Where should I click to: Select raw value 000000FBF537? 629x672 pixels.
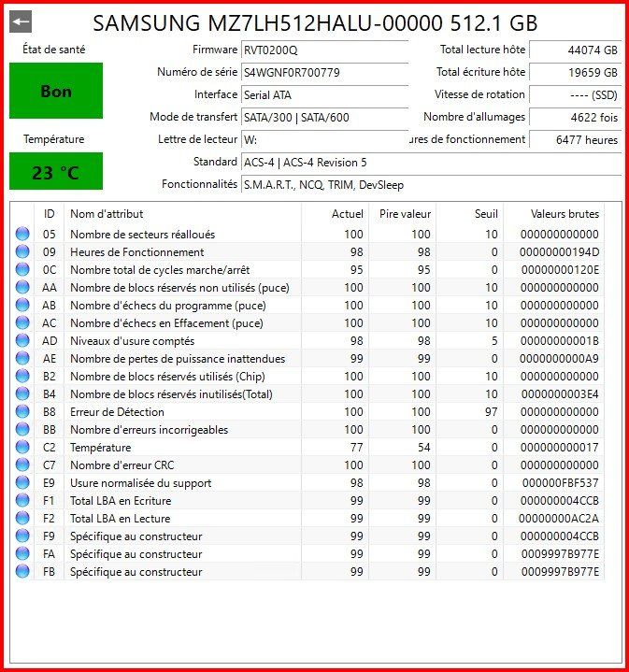tap(561, 483)
